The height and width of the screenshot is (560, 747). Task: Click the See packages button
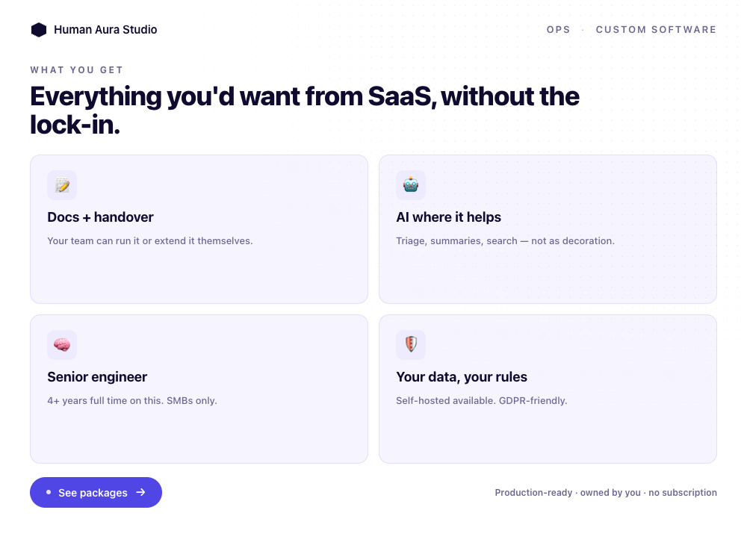pyautogui.click(x=96, y=492)
